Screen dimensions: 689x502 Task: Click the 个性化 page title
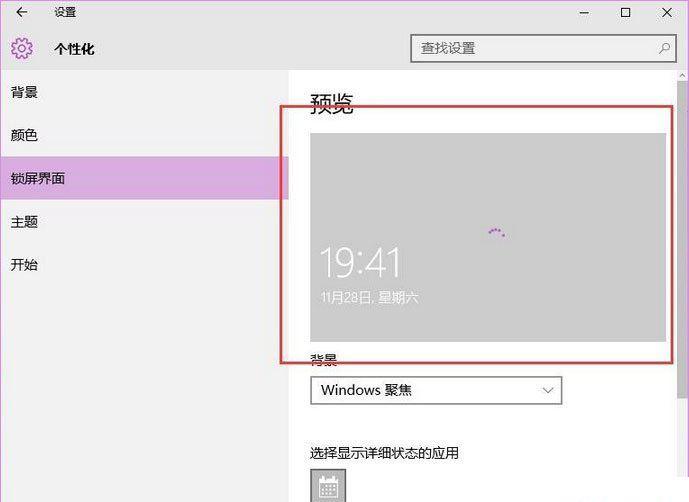click(x=74, y=49)
